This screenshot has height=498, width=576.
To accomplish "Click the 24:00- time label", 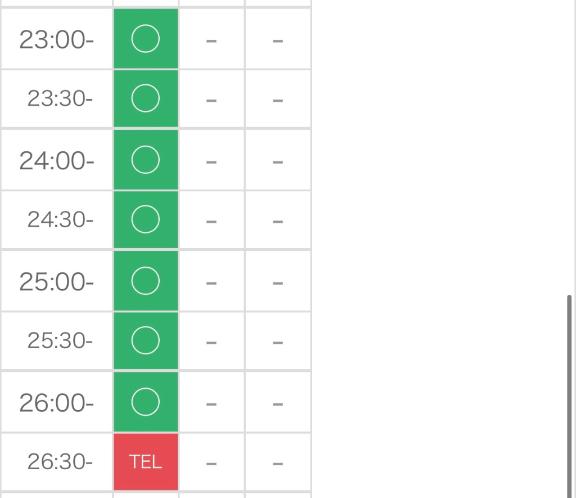I will click(56, 161).
